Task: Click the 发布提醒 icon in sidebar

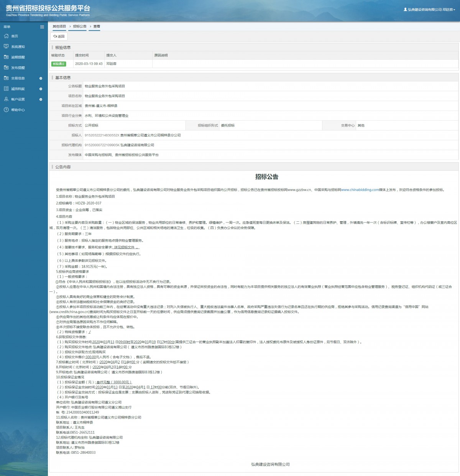Action: click(6, 67)
